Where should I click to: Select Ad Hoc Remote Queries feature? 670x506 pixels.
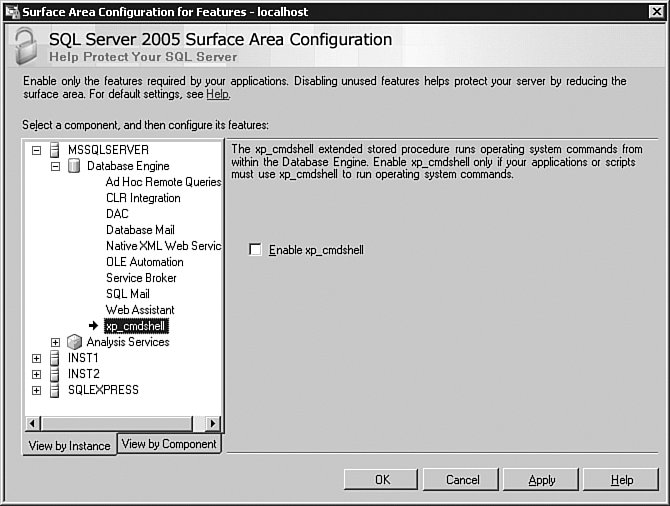(x=163, y=182)
